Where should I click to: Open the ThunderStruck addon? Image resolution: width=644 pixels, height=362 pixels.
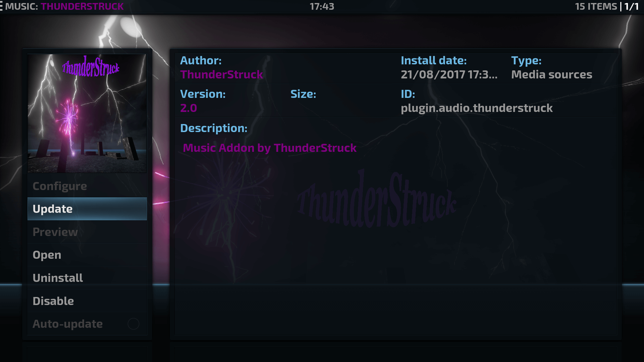click(x=87, y=255)
